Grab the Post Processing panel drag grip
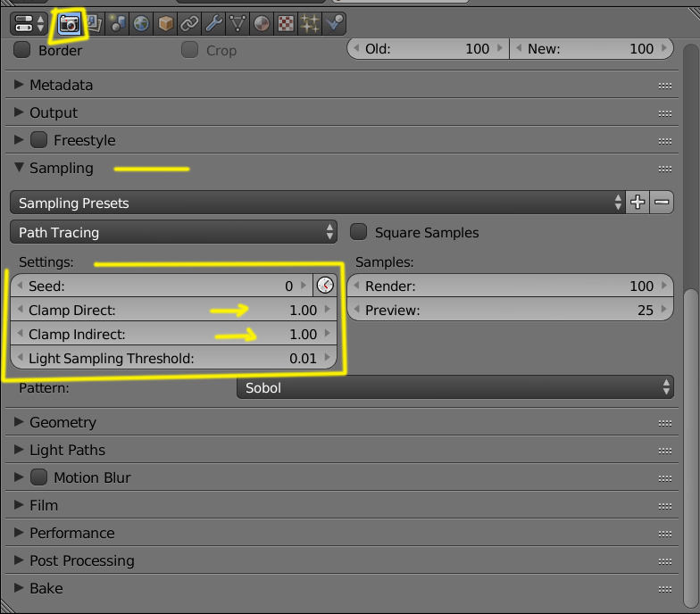Viewport: 700px width, 614px height. click(664, 562)
